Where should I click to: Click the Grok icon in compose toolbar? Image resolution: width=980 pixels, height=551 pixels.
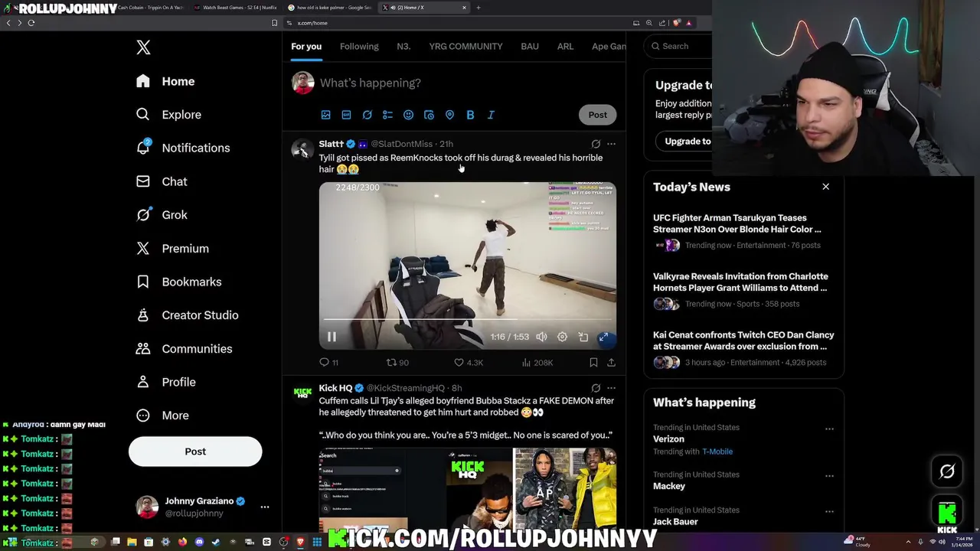click(x=367, y=115)
